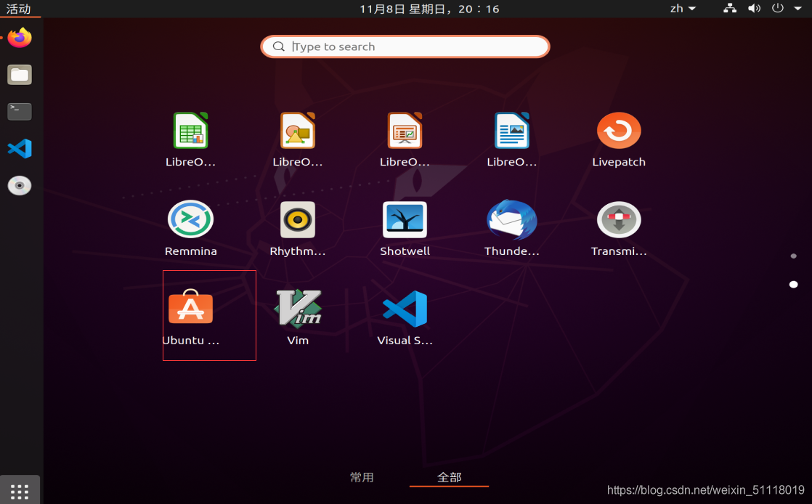Launch the Vim editor
This screenshot has height=504, width=812.
point(298,308)
